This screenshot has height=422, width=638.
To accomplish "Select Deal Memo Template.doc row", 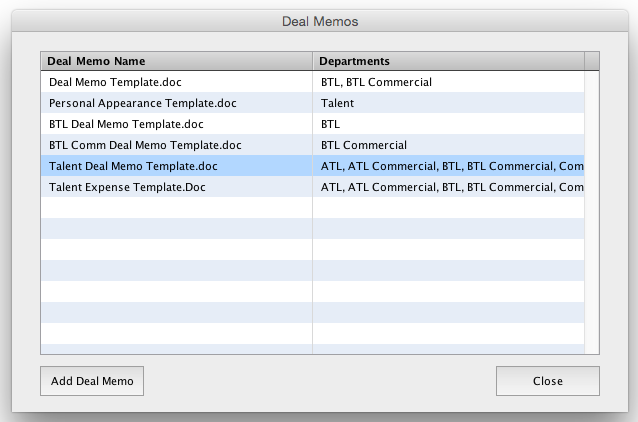I will click(312, 82).
